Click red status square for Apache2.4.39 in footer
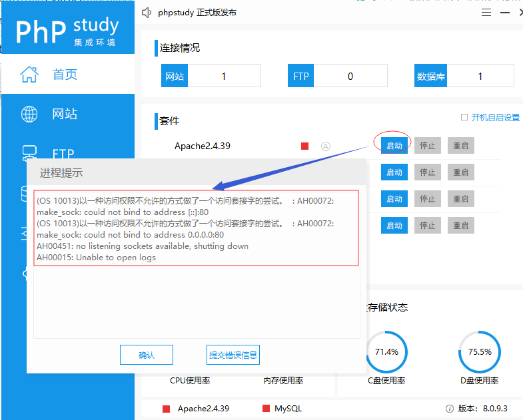The height and width of the screenshot is (420, 523). (166, 409)
